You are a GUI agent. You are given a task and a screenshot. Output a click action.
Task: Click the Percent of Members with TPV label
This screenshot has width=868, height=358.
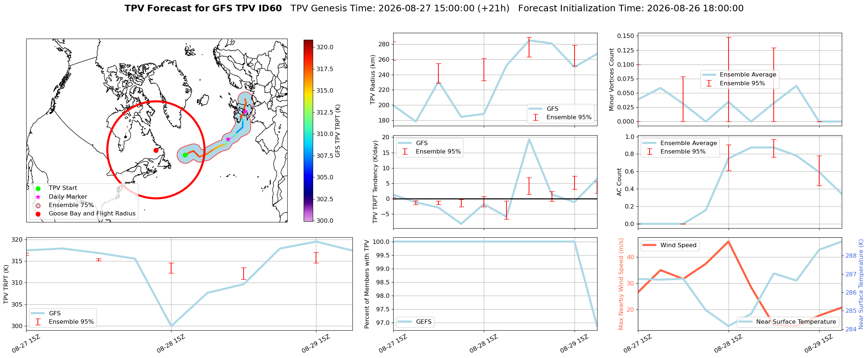(x=367, y=284)
